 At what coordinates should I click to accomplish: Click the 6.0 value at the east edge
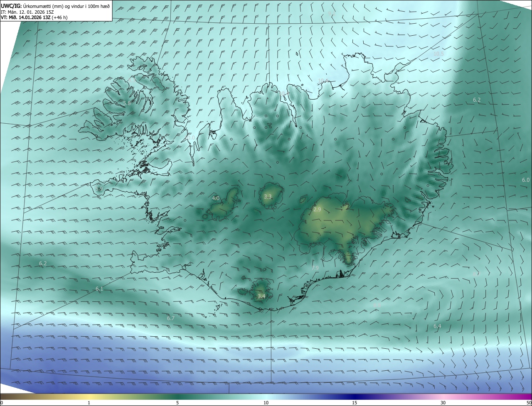point(526,180)
